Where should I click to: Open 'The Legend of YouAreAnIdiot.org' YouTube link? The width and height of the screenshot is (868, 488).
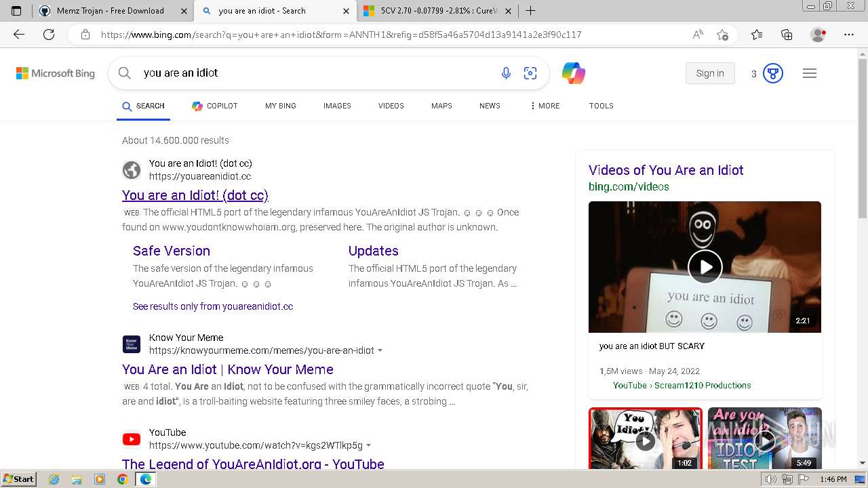(253, 464)
